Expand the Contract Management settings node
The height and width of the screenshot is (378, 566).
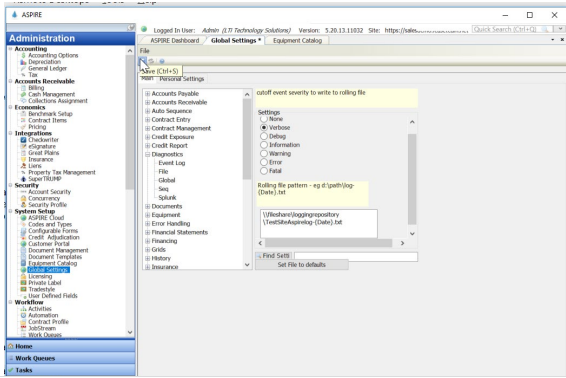147,128
